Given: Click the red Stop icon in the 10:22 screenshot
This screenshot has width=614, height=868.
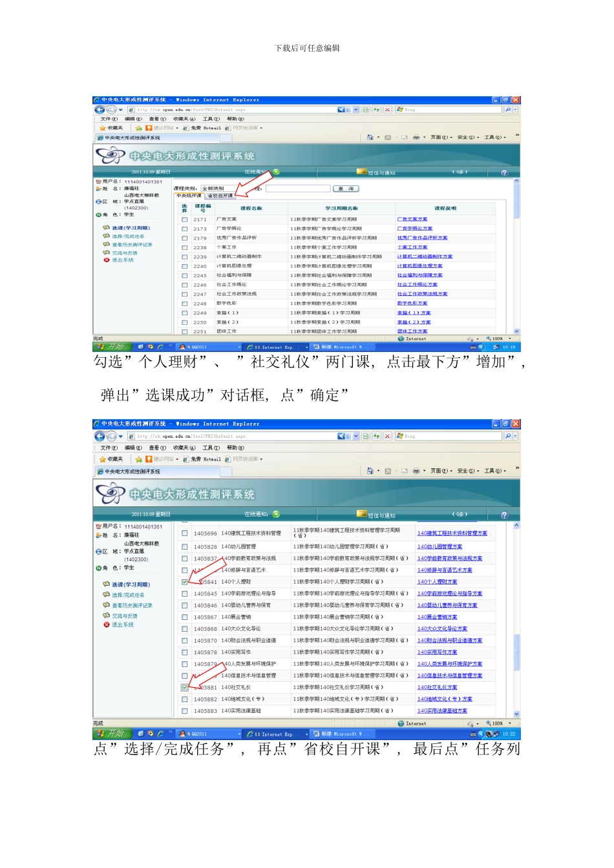Looking at the screenshot, I should pos(387,436).
